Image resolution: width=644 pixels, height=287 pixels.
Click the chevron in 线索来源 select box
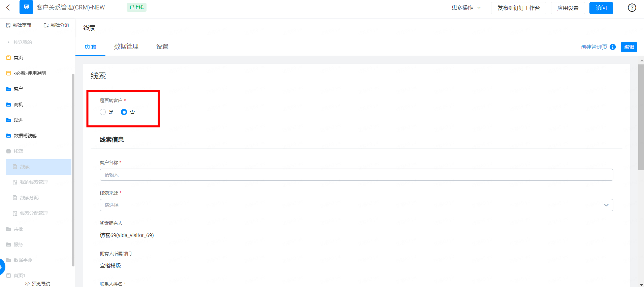606,205
